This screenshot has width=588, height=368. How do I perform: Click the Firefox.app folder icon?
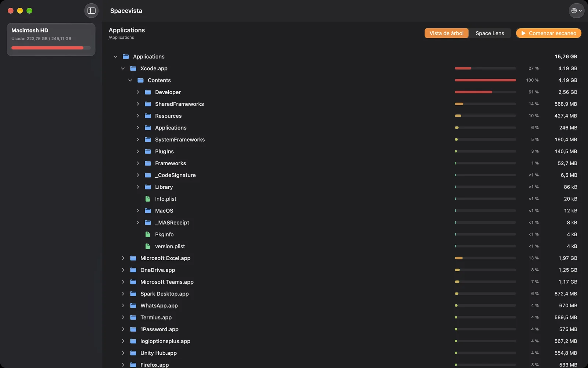click(133, 365)
